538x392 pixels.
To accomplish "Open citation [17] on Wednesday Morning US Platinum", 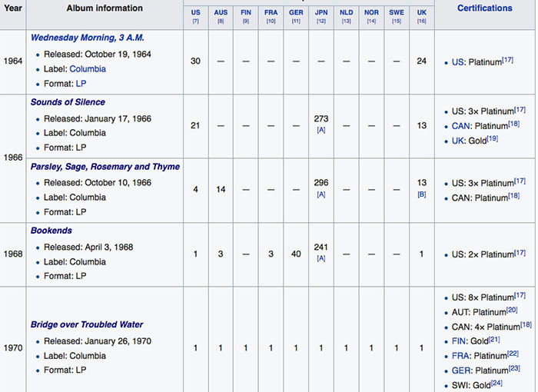I will click(507, 60).
